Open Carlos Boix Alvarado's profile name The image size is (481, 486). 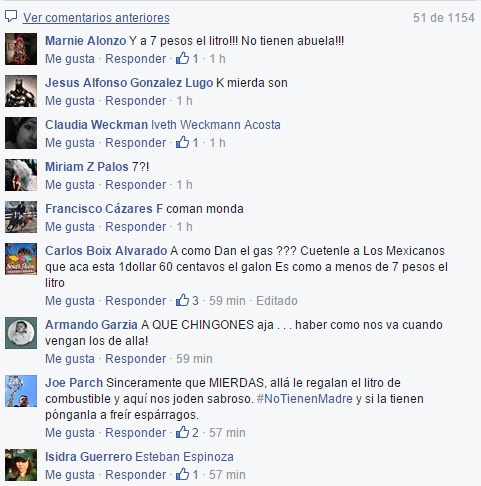point(106,251)
